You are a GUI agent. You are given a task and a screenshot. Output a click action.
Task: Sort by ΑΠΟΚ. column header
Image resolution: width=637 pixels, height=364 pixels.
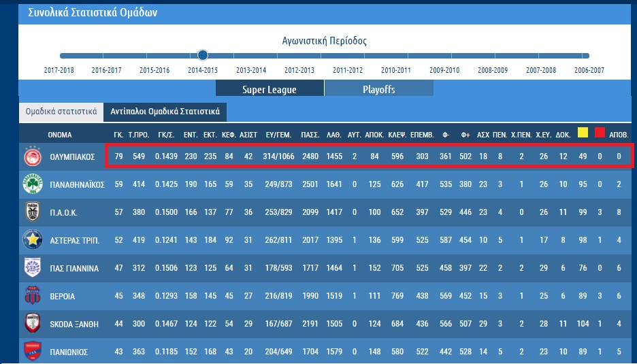pos(374,135)
